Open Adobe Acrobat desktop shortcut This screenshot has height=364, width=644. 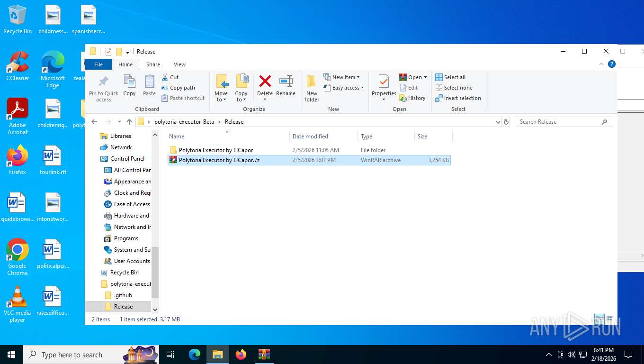coord(18,117)
